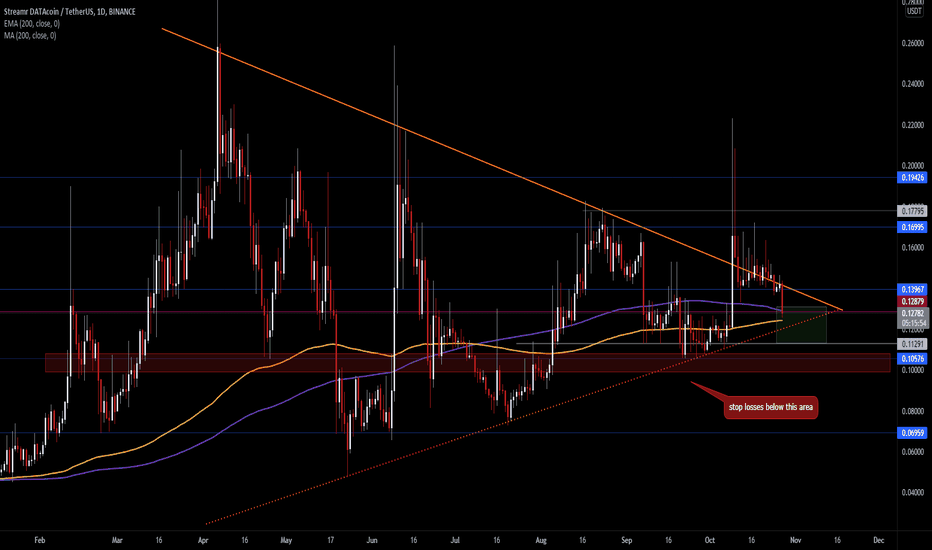
Task: Click the 05:15:54 bar countdown timer
Action: point(912,323)
